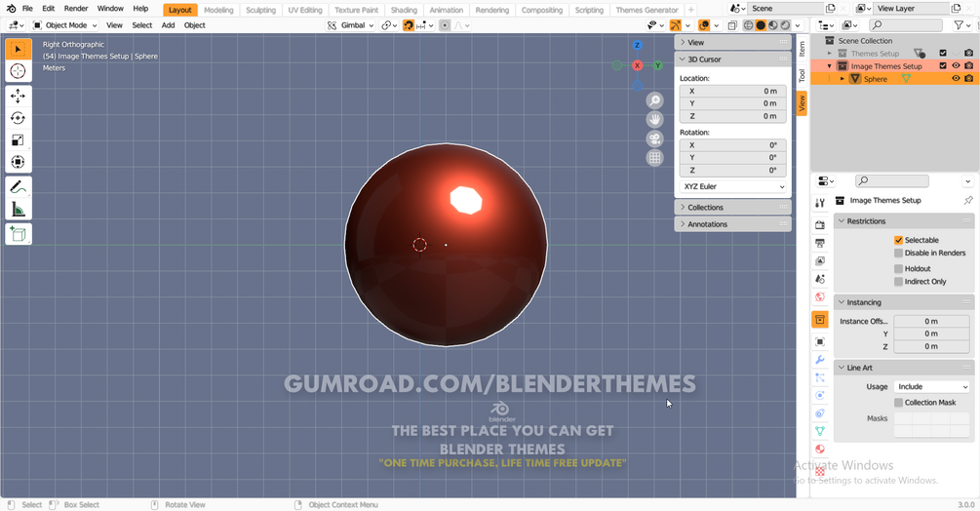Viewport: 980px width, 511px height.
Task: Select the Scale tool
Action: click(19, 139)
